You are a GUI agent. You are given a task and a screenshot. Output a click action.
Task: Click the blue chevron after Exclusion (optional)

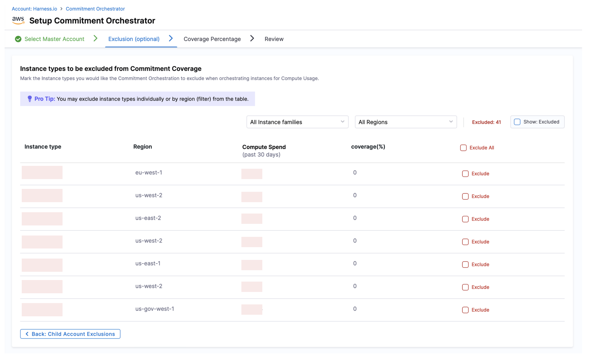click(171, 39)
